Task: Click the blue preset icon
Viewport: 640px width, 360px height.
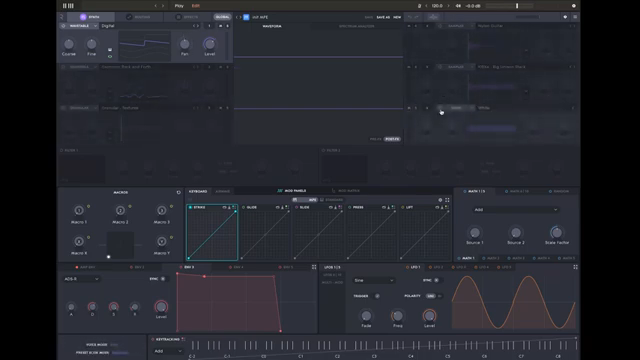Action: click(246, 17)
